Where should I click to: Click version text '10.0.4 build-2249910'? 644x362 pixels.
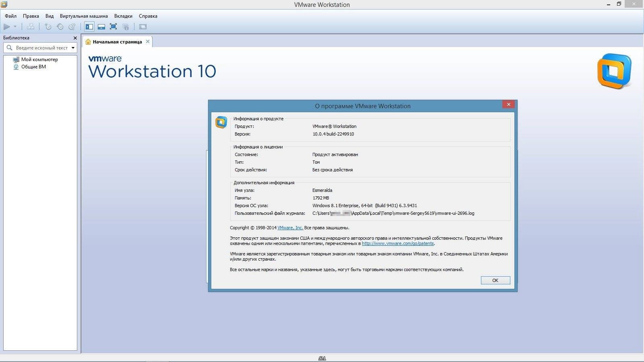pos(333,134)
